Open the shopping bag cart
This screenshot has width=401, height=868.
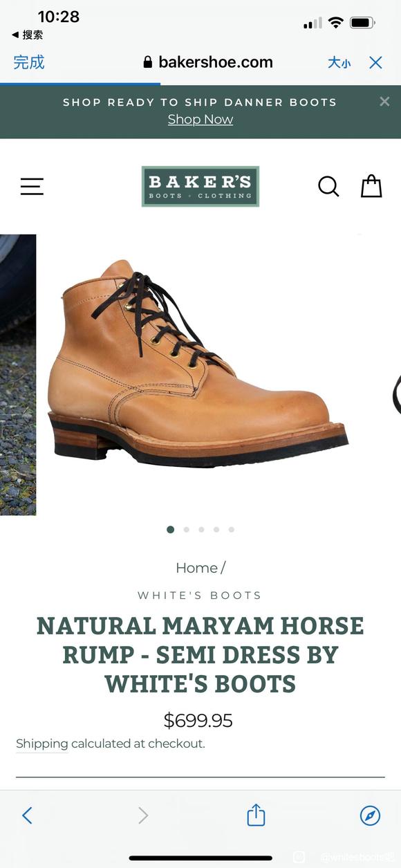pos(371,185)
